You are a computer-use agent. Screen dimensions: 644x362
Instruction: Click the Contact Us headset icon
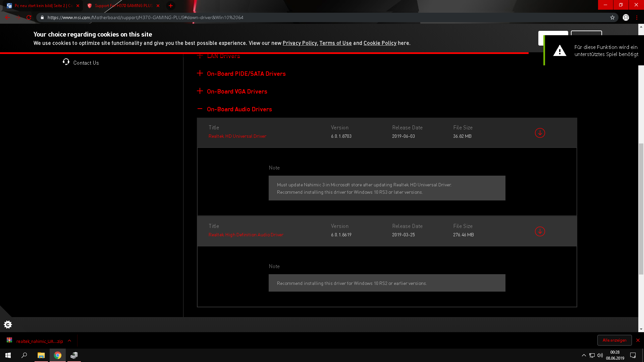point(66,62)
